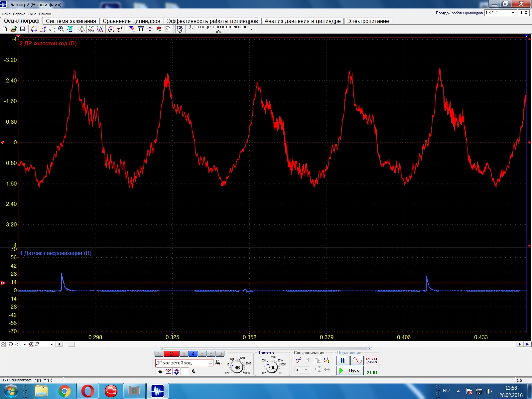
Task: Open the Окна menu
Action: pos(32,14)
